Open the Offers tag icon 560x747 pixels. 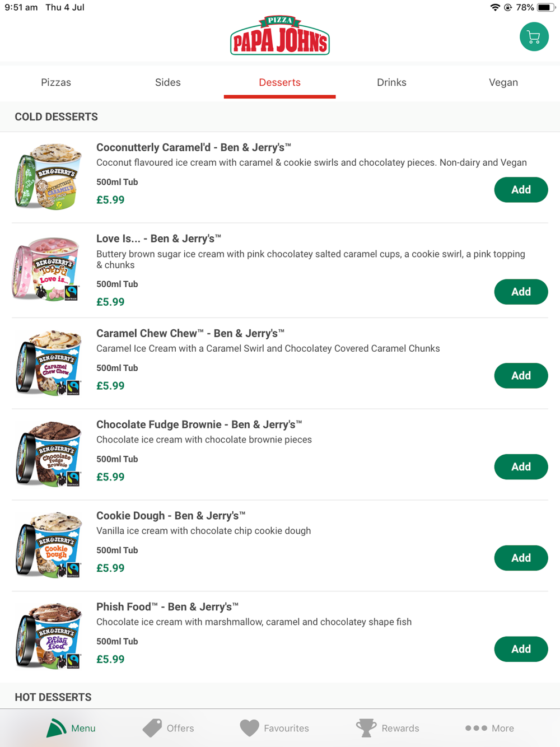152,727
